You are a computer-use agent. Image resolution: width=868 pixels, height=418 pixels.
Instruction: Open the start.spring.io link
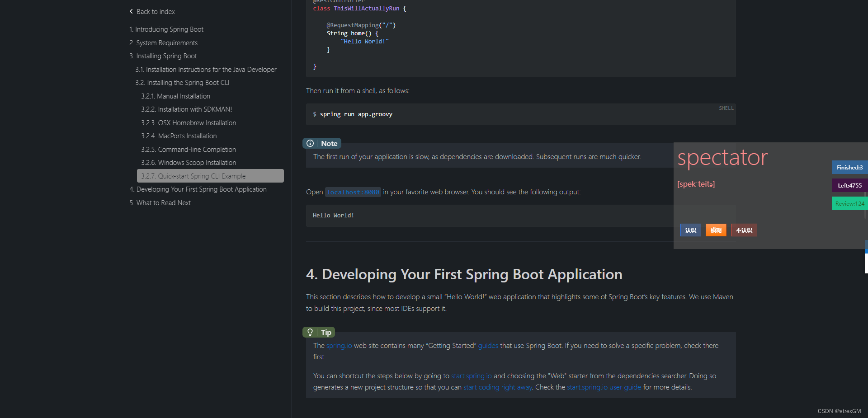471,376
